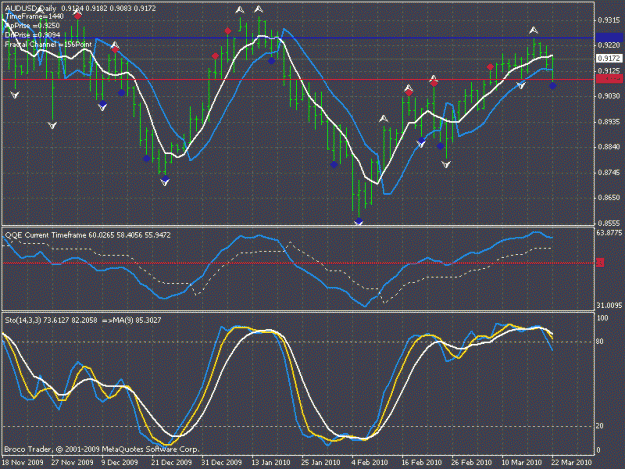Viewport: 625px width, 469px height.
Task: Select the blue diamond at the lowest February low
Action: (359, 221)
